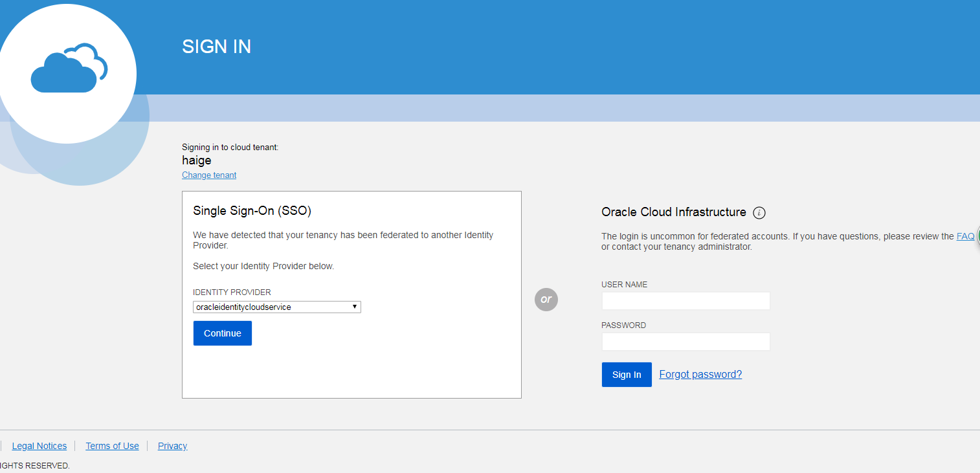980x473 pixels.
Task: Click the Sign In button
Action: 627,375
